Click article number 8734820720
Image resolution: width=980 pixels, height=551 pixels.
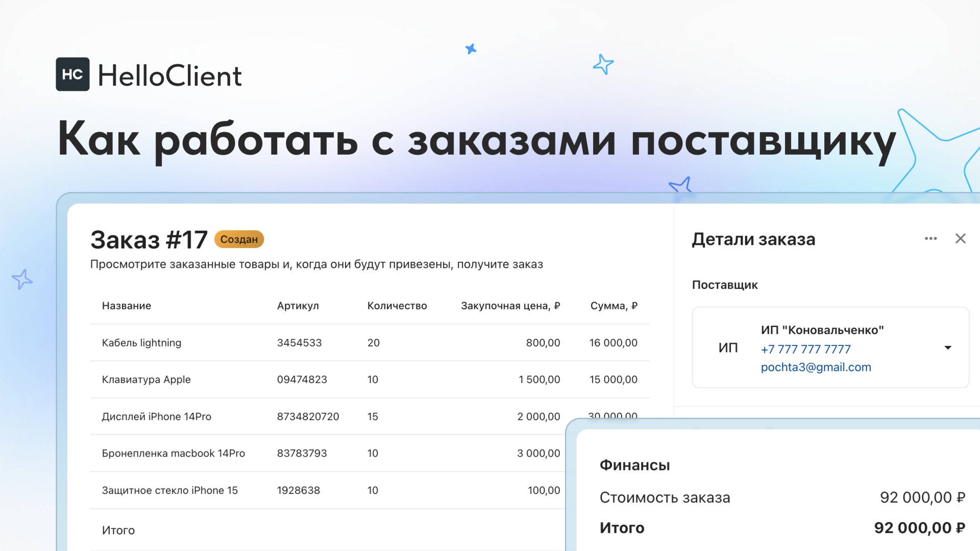click(308, 417)
